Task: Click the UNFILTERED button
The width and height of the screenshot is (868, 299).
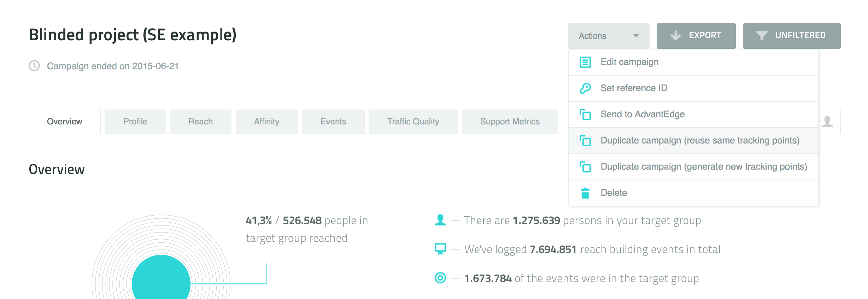Action: pyautogui.click(x=792, y=36)
